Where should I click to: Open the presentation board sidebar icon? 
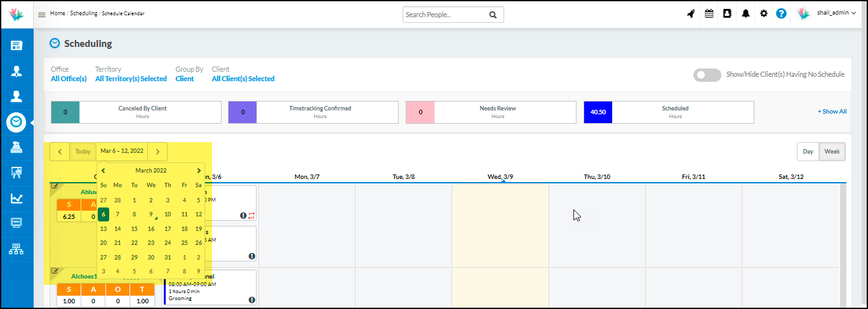(17, 173)
